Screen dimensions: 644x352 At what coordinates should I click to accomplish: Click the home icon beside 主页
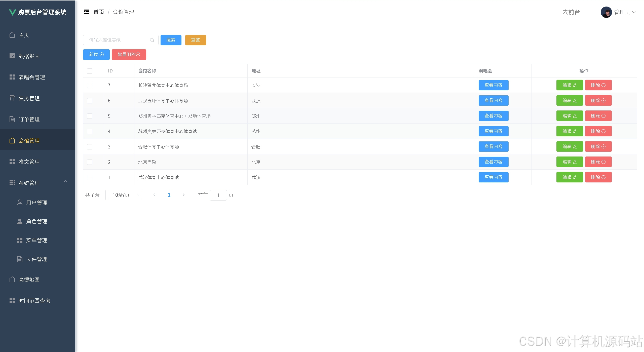point(12,35)
